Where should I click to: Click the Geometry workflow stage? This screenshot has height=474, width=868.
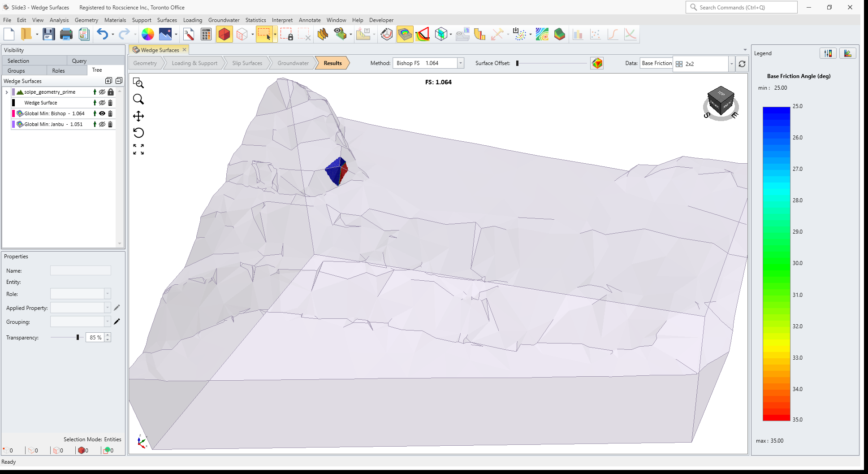click(x=145, y=63)
